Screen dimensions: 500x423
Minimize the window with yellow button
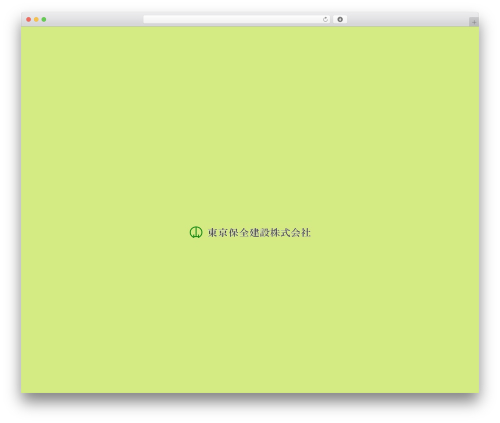(x=36, y=19)
